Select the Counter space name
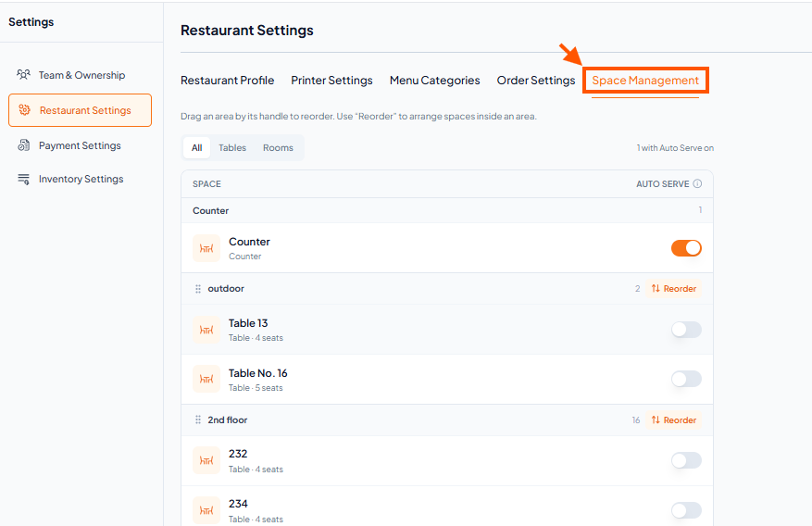The image size is (812, 526). tap(249, 242)
